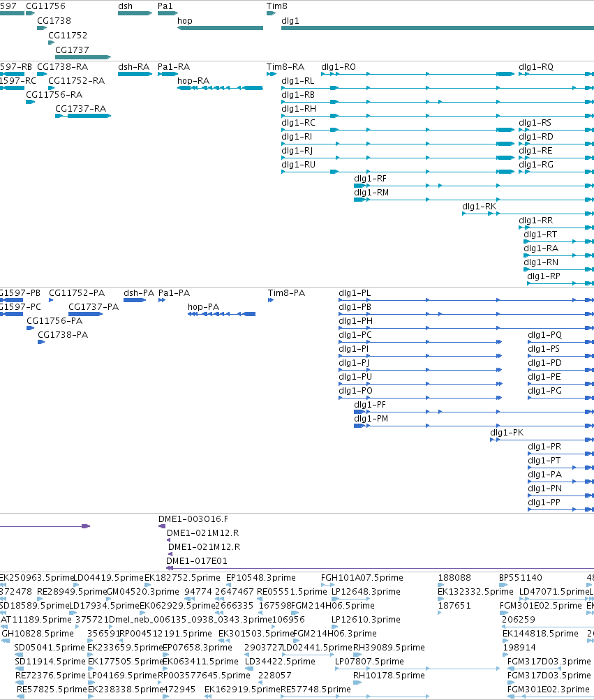Click the LD04419.5prime EST label
594x700 pixels.
tap(108, 578)
